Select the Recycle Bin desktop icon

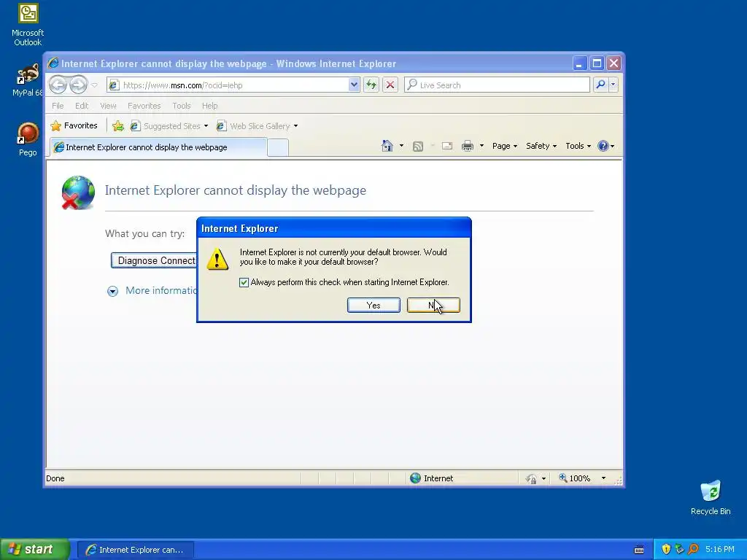(711, 497)
